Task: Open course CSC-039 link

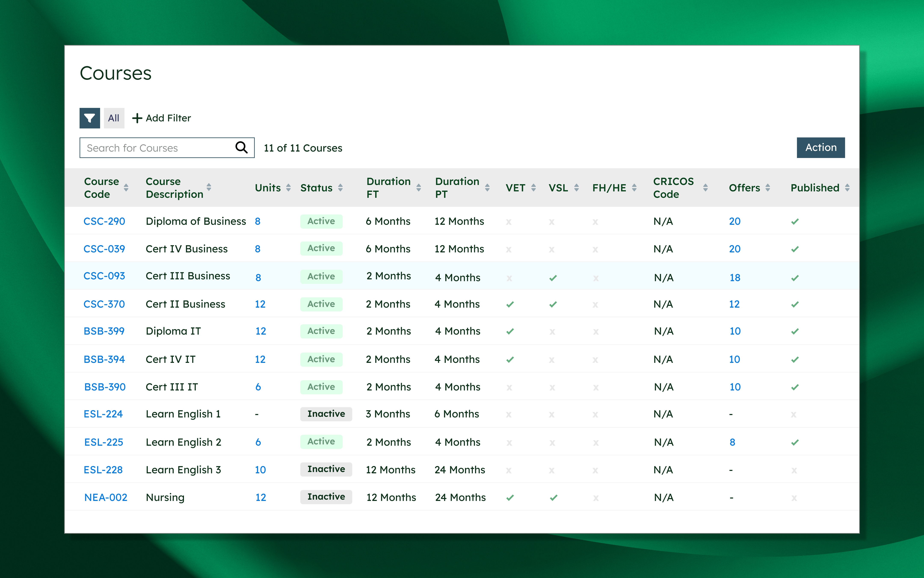Action: click(x=104, y=249)
